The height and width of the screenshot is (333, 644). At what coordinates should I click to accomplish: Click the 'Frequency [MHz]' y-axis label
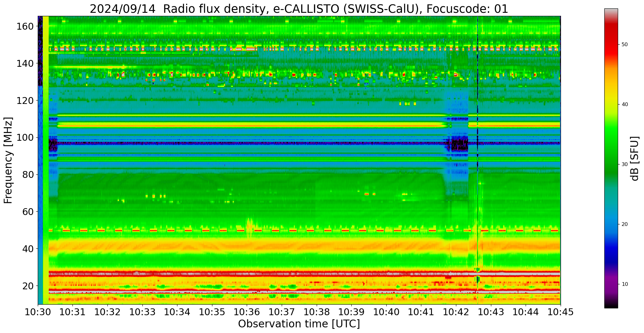click(8, 160)
